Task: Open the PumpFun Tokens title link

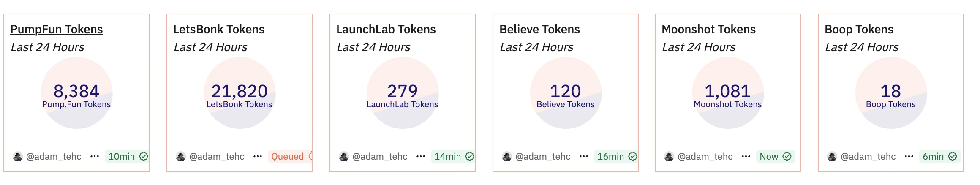Action: click(x=57, y=30)
